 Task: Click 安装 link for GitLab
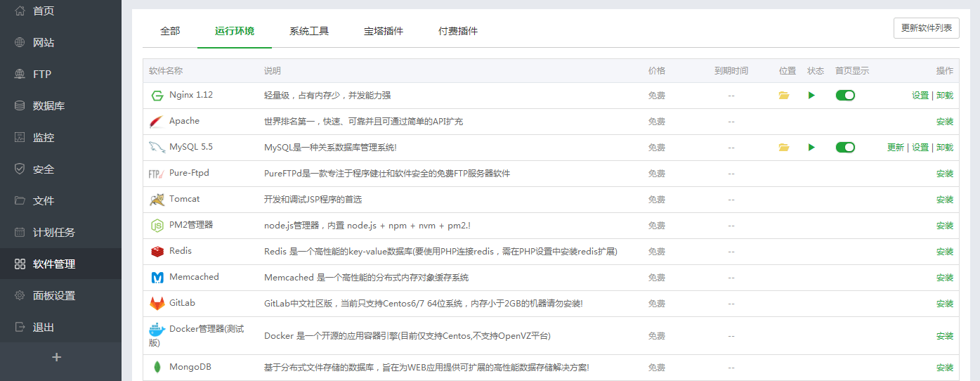click(x=945, y=304)
